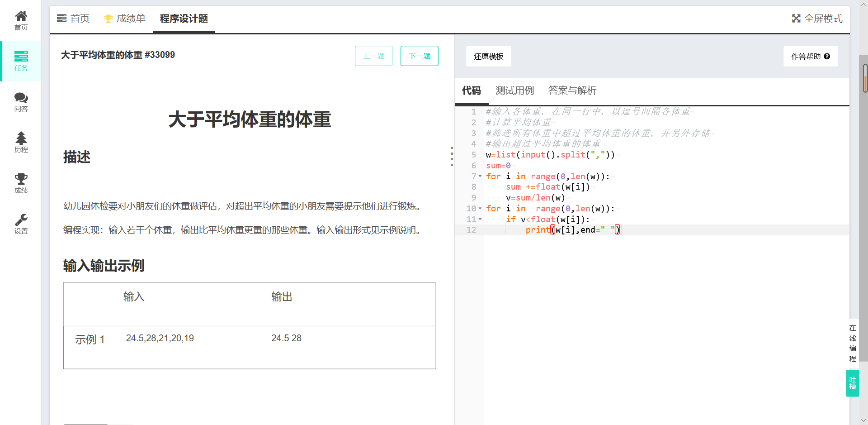This screenshot has height=425, width=868.
Task: Switch to the 程序设计题 tab
Action: (x=184, y=19)
